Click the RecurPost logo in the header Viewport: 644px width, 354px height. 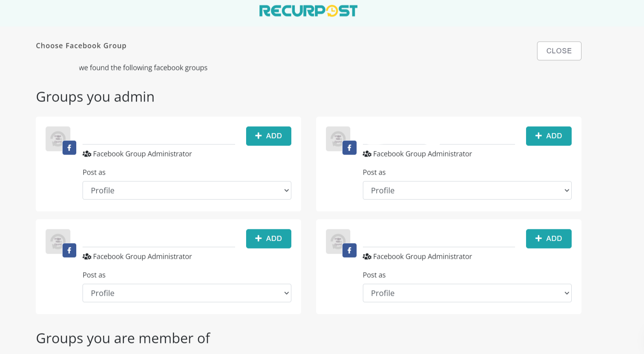(x=308, y=11)
